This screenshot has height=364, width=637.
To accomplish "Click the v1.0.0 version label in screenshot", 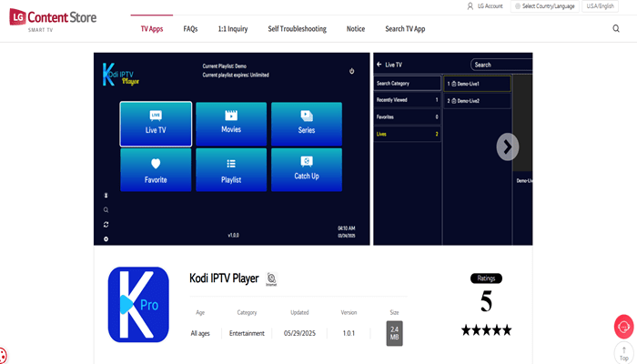I will [233, 235].
